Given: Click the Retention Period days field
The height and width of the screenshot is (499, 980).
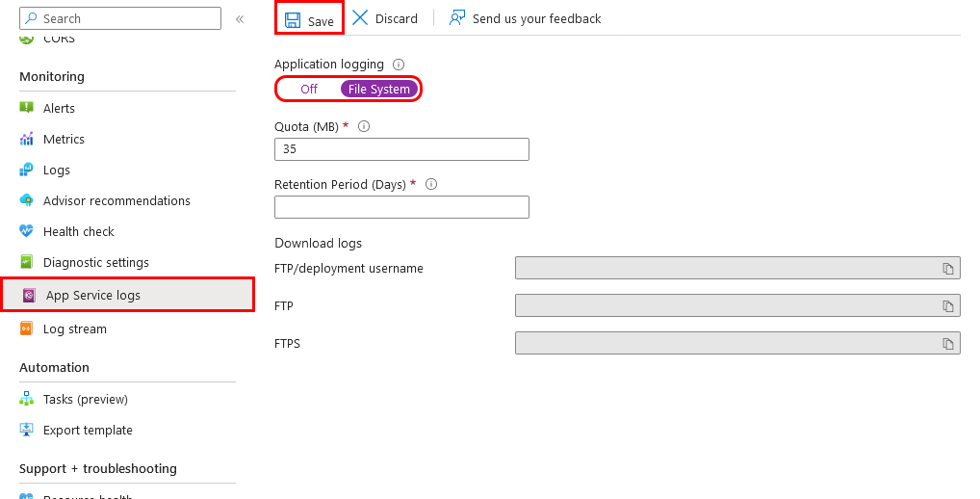Looking at the screenshot, I should point(401,207).
